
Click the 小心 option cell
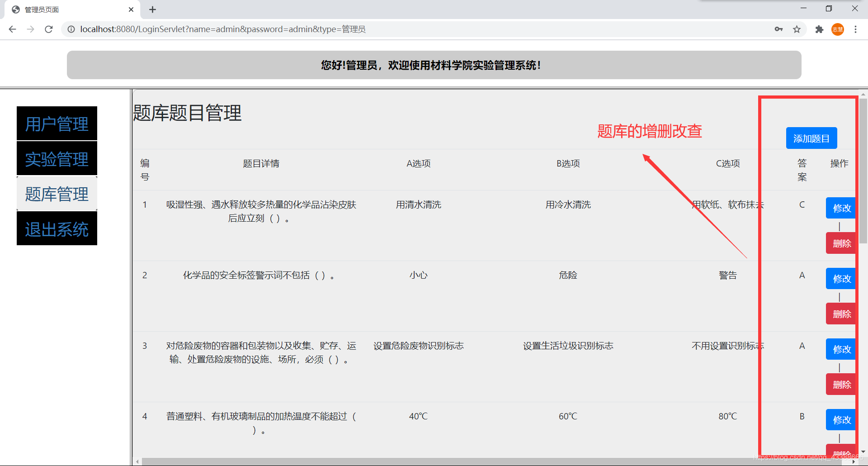pos(419,275)
